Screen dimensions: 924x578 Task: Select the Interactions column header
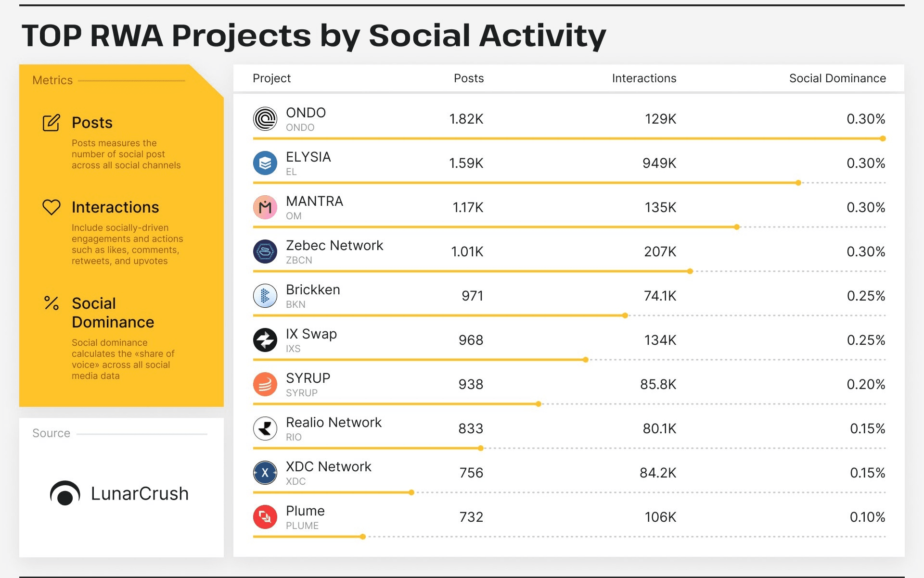click(643, 78)
